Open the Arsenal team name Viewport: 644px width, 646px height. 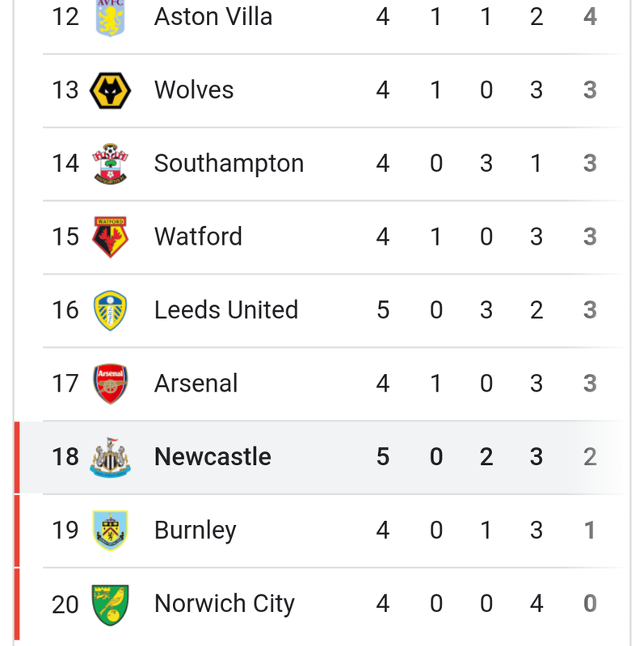(196, 383)
